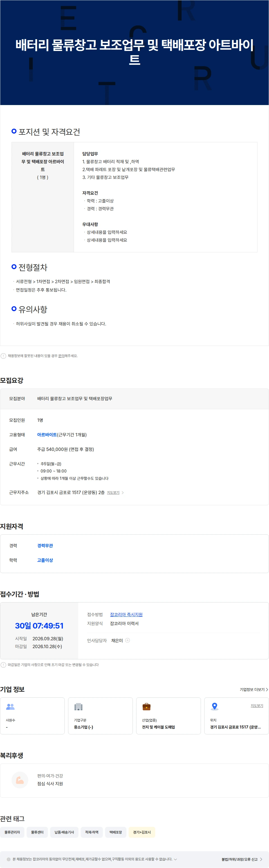
Task: Open the 잡코리아 즉시지원 link
Action: click(x=126, y=614)
